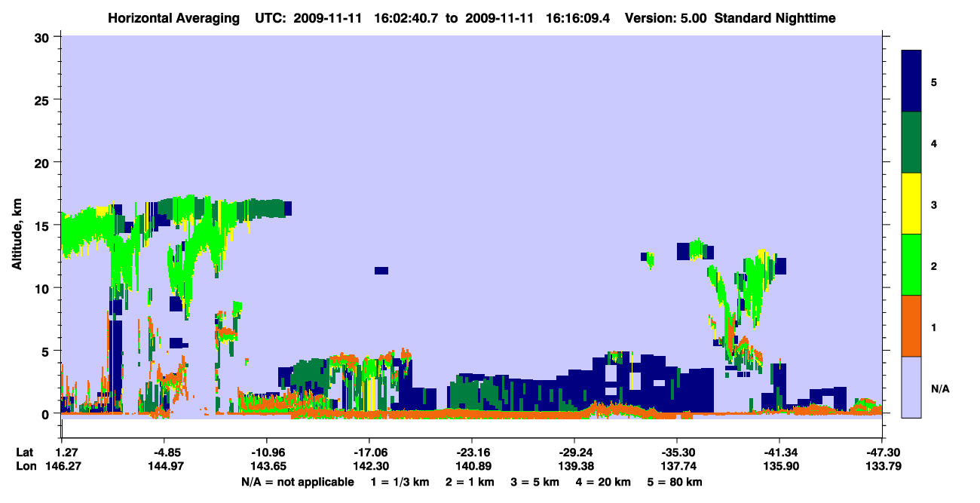The height and width of the screenshot is (503, 980).
Task: Click latitude value -17.06
Action: coord(369,452)
